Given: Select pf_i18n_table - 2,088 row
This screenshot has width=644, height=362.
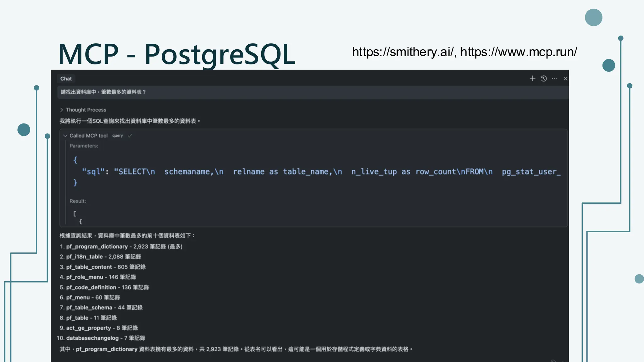Looking at the screenshot, I should click(x=100, y=257).
